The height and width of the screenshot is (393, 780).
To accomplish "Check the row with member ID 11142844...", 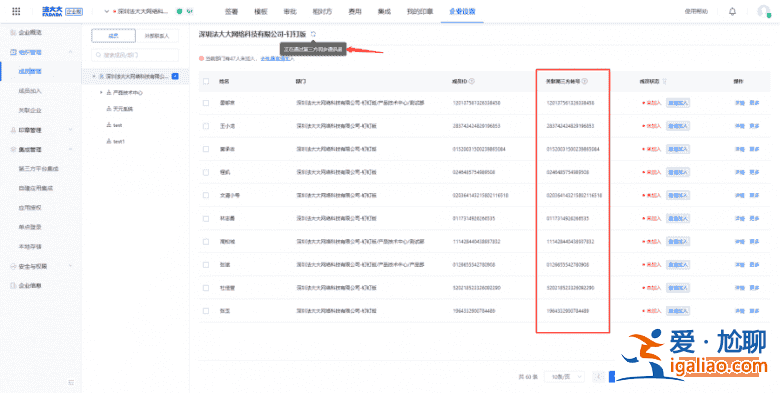I will 206,242.
